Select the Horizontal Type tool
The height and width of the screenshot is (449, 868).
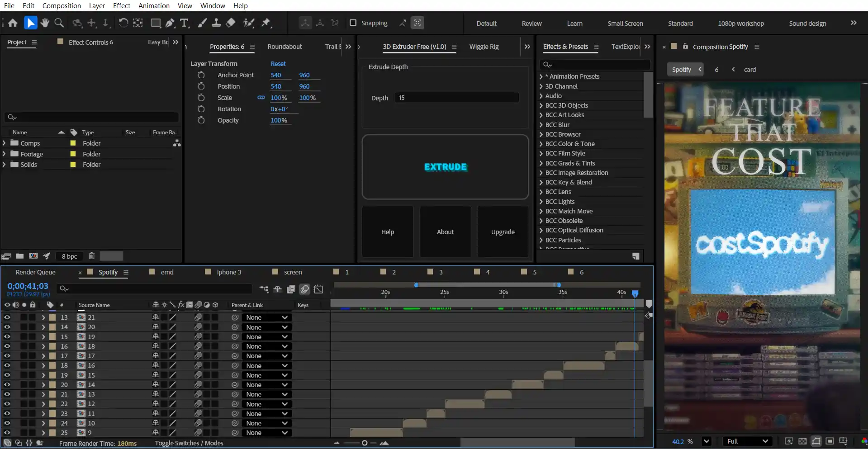tap(184, 23)
